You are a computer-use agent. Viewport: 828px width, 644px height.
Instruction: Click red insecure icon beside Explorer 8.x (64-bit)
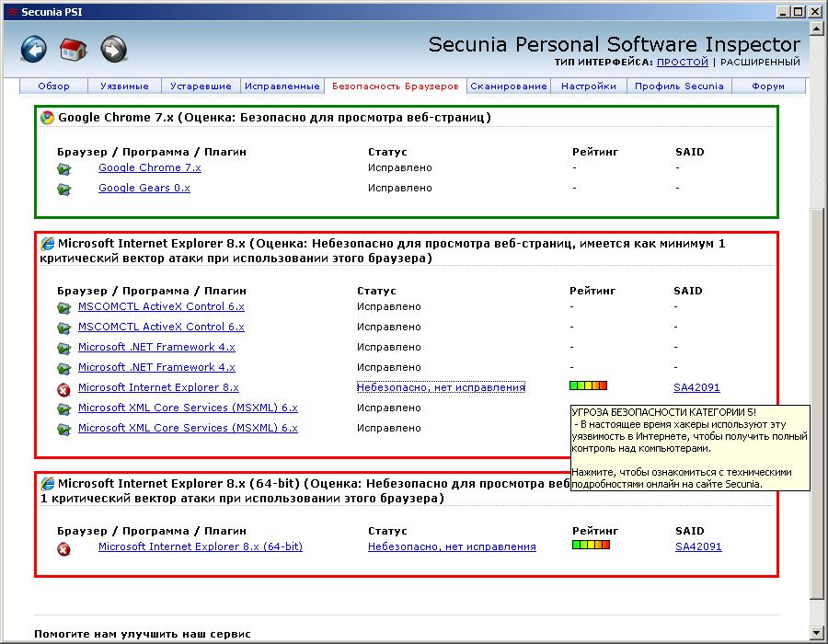tap(63, 549)
